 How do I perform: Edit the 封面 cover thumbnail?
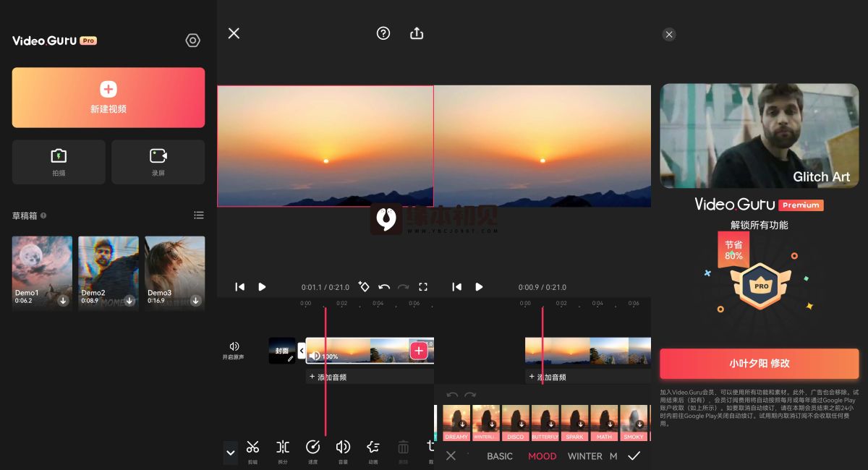pyautogui.click(x=282, y=351)
